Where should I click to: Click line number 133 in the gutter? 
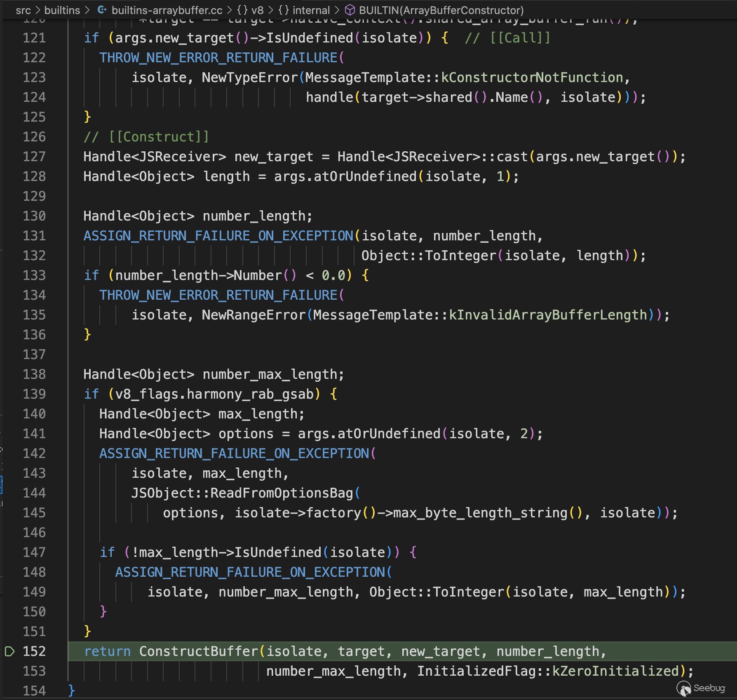pos(34,275)
